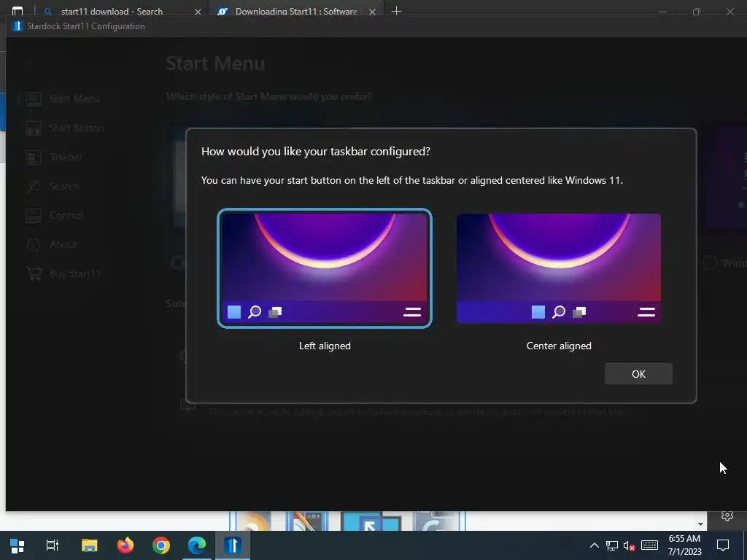Open the Windows Start button
Viewport: 747px width, 560px height.
tap(18, 545)
